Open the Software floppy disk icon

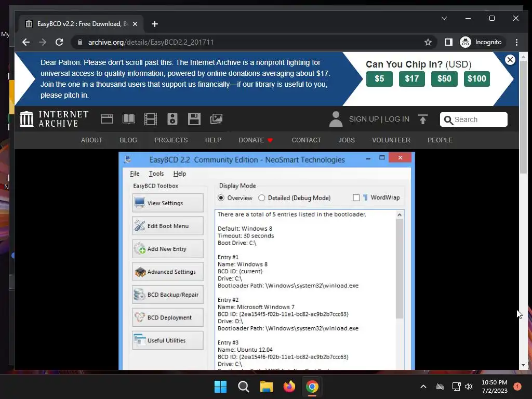click(194, 119)
